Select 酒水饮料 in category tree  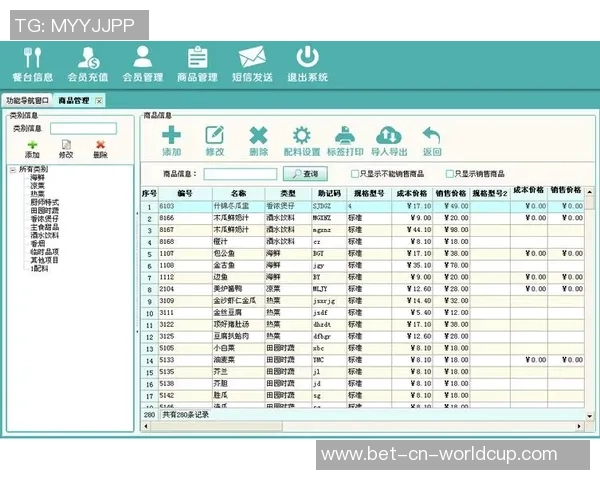(x=45, y=235)
